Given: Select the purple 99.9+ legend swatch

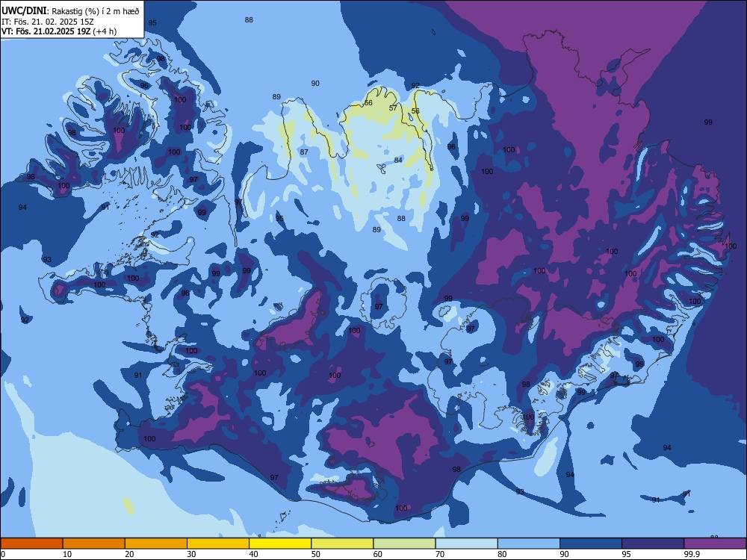Looking at the screenshot, I should 715,544.
